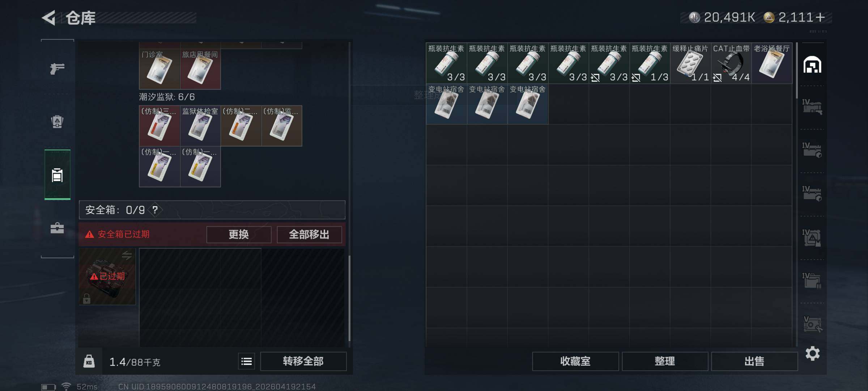Click the safe box help question mark
The width and height of the screenshot is (868, 391).
coord(155,210)
